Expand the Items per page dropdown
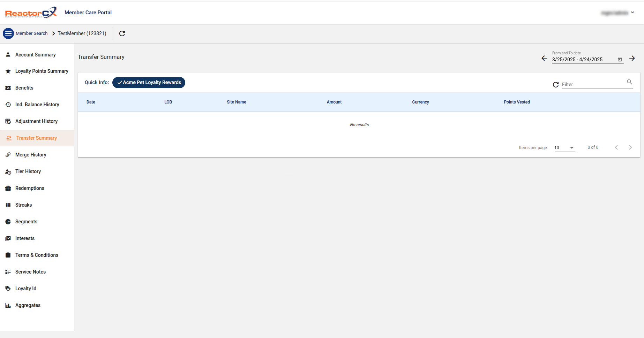This screenshot has height=338, width=644. point(564,148)
